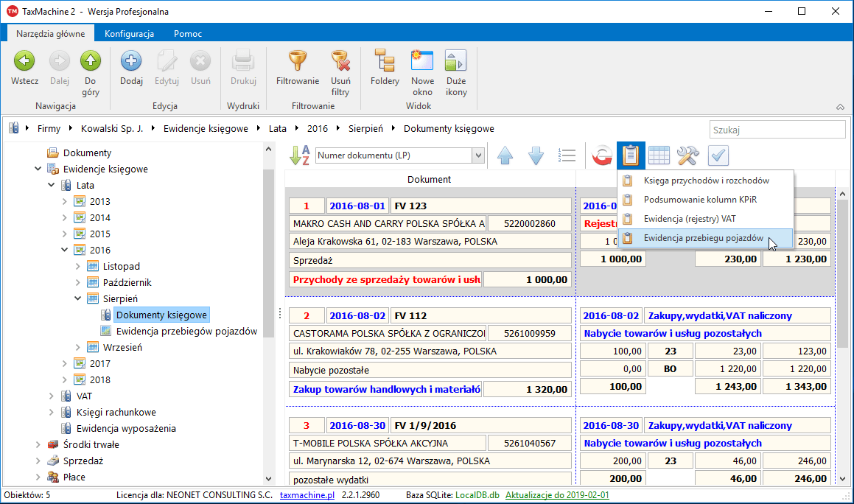Open the Foldery view icon
854x504 pixels.
[x=385, y=61]
